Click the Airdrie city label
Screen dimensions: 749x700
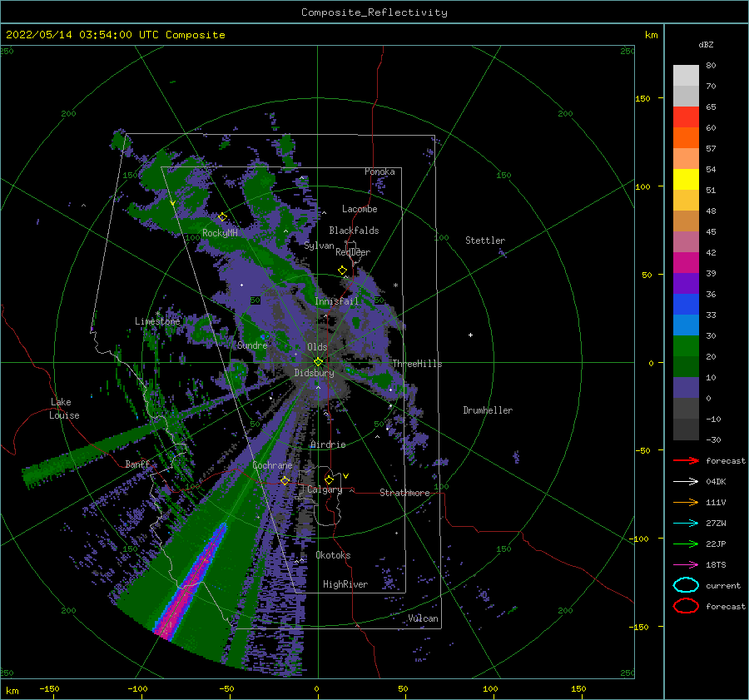coord(328,444)
